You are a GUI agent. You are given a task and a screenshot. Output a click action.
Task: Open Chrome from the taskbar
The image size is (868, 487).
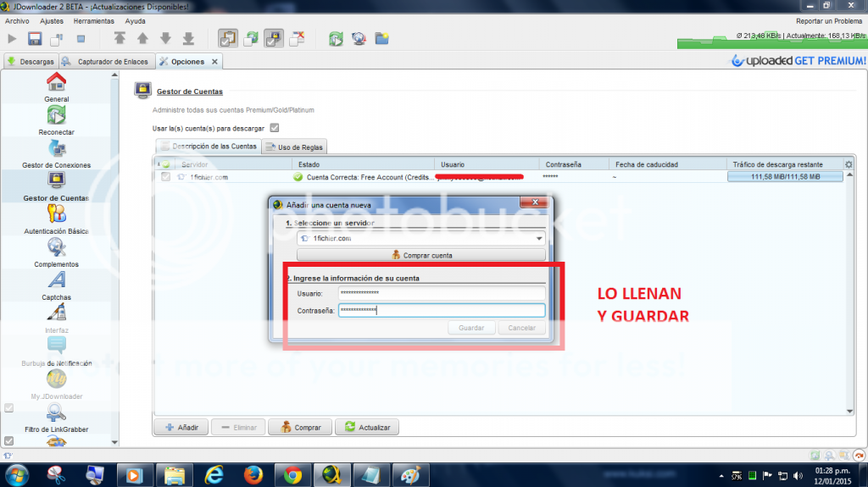292,475
